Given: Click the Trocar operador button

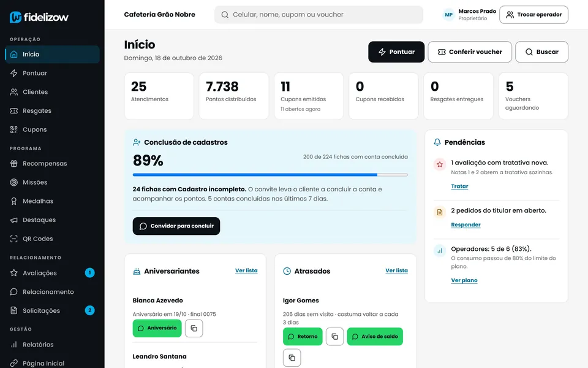Looking at the screenshot, I should (533, 15).
